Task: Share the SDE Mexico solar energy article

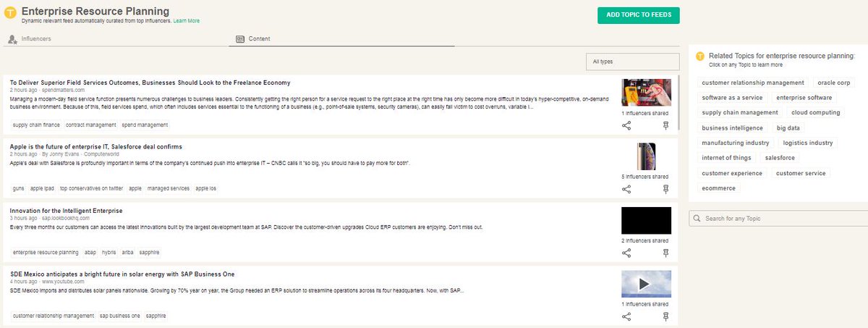Action: (x=626, y=316)
